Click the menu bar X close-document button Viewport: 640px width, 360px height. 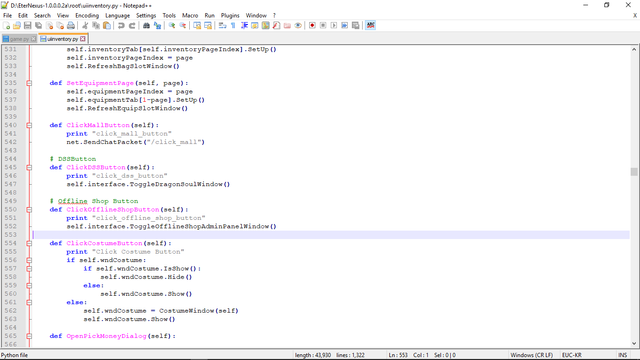pos(635,16)
